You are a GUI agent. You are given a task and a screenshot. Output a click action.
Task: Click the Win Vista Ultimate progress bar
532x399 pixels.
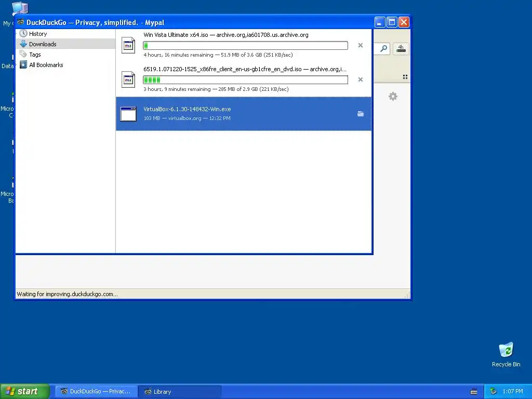pyautogui.click(x=245, y=45)
